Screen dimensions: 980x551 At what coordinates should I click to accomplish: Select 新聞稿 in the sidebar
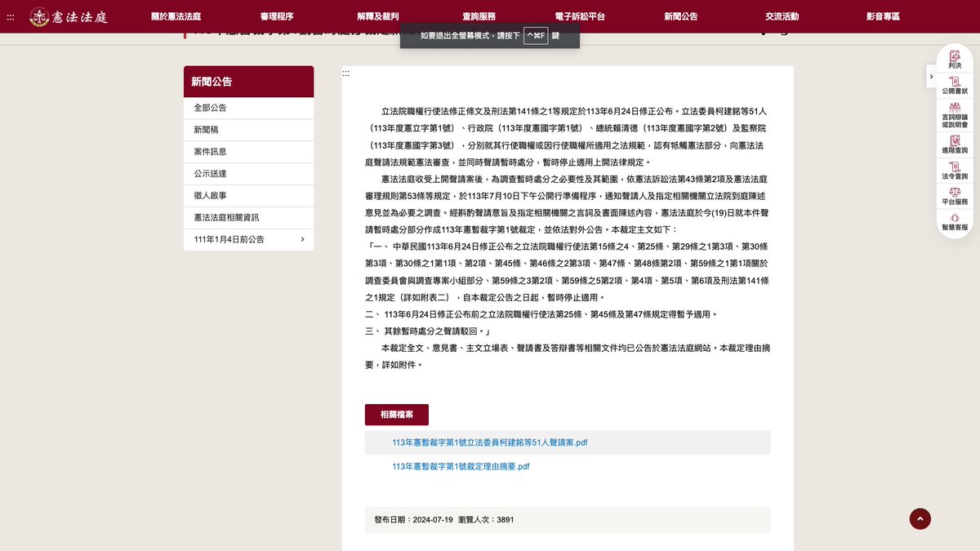[249, 130]
